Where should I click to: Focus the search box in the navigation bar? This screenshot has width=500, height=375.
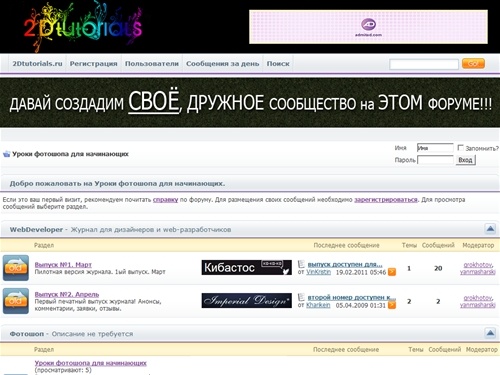[424, 64]
